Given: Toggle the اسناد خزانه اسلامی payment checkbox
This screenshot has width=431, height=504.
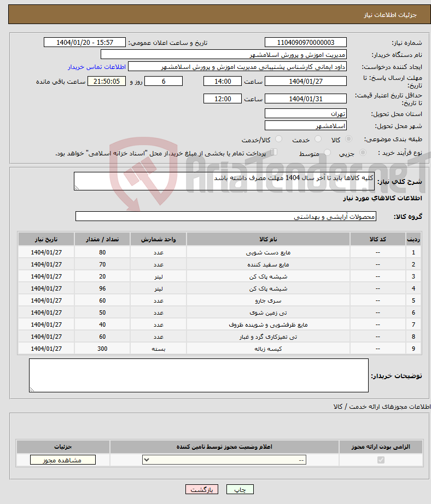Looking at the screenshot, I should 273,152.
